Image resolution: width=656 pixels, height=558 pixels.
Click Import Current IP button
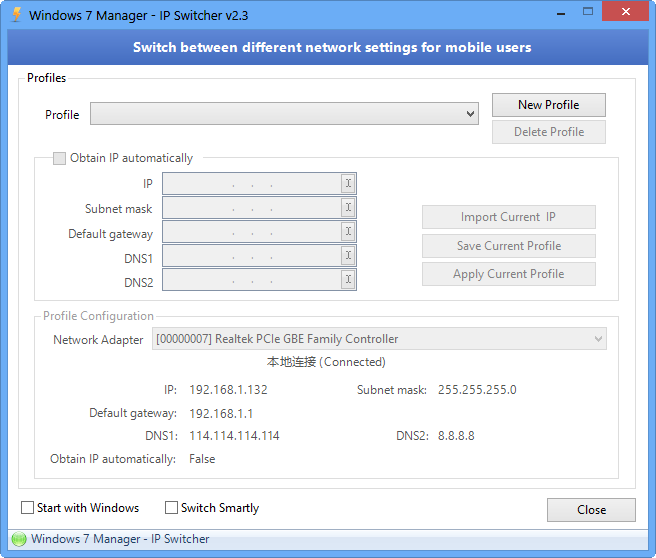[x=508, y=217]
